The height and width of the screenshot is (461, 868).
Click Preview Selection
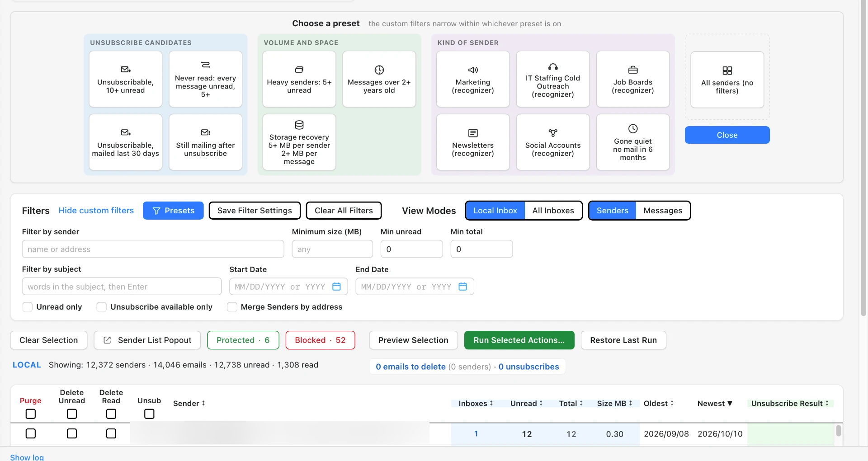[413, 340]
